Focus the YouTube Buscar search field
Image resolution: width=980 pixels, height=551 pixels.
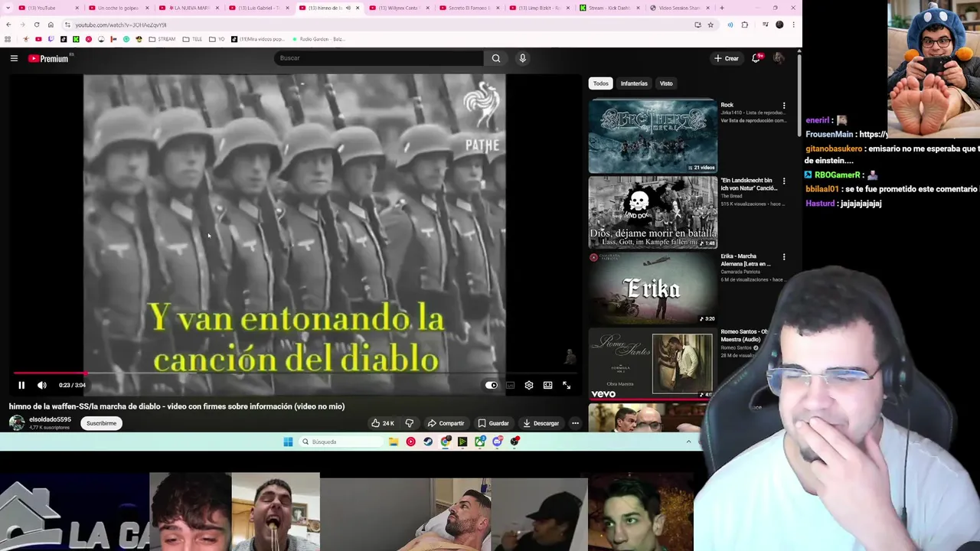coord(379,58)
